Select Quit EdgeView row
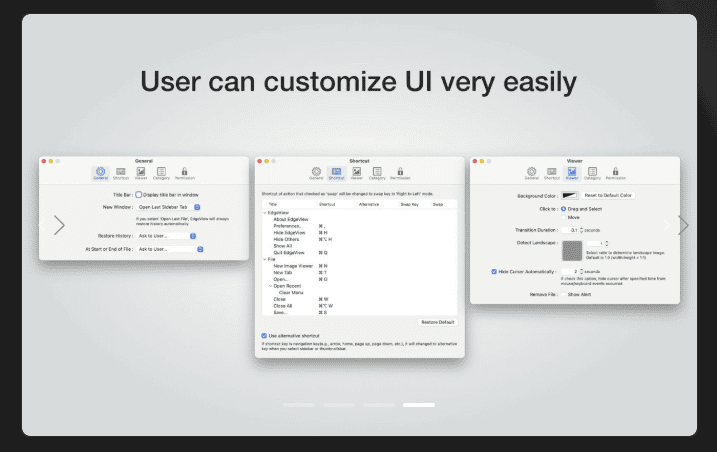 (359, 253)
